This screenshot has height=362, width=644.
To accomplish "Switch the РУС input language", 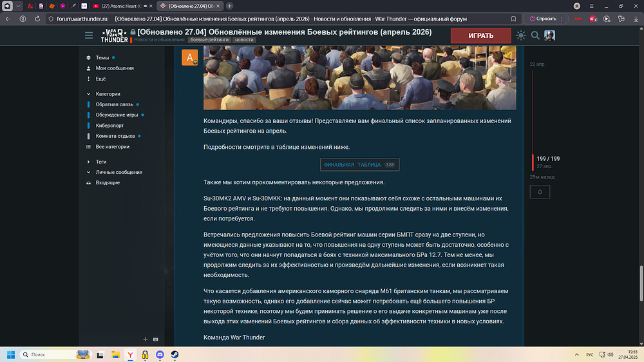I will point(589,355).
